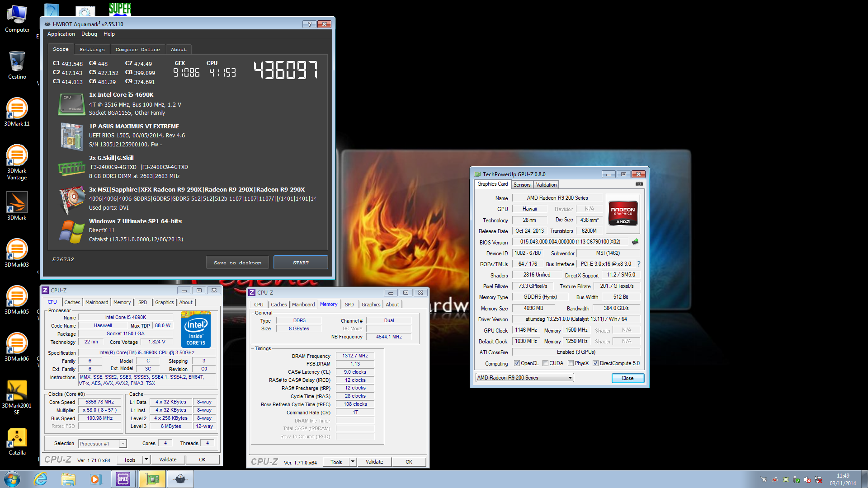Image resolution: width=868 pixels, height=488 pixels.
Task: Click the DRAM Frequency 1312.7 MHz field
Action: pyautogui.click(x=355, y=356)
